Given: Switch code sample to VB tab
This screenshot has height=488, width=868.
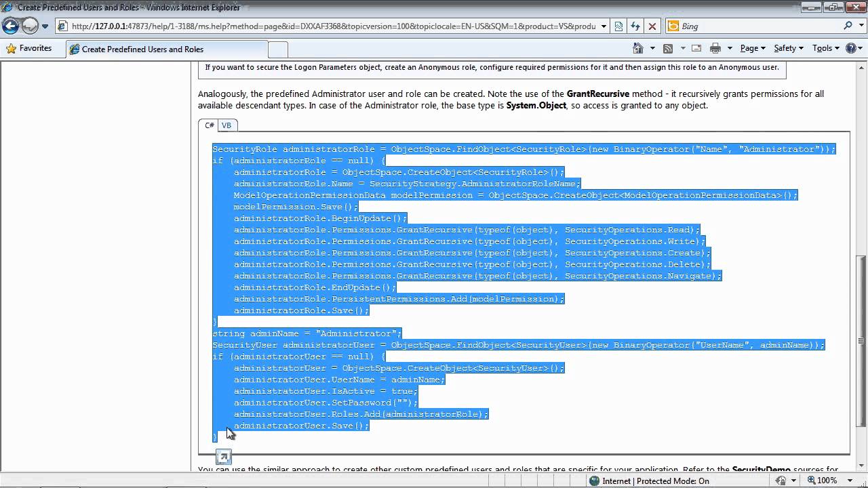Looking at the screenshot, I should click(226, 125).
